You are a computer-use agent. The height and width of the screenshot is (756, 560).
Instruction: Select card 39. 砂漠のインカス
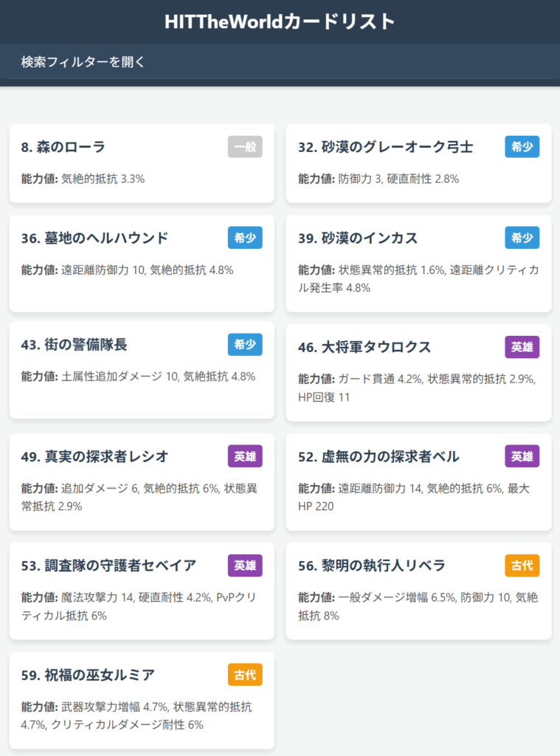pos(358,238)
